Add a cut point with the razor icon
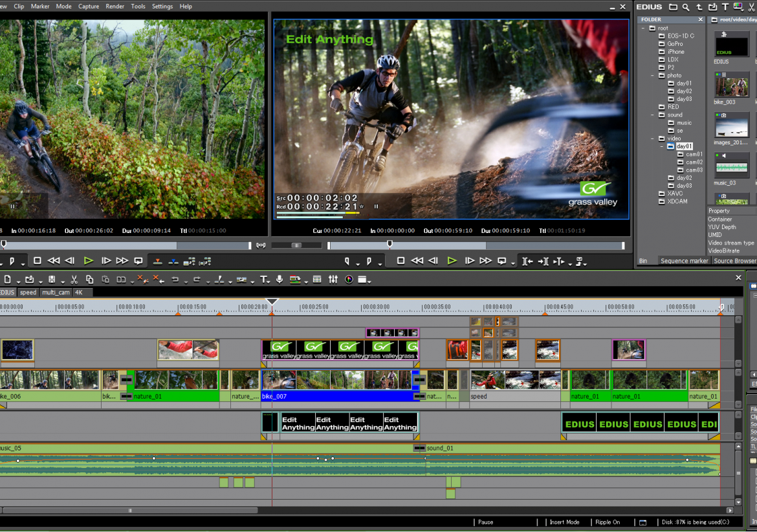Image resolution: width=757 pixels, height=532 pixels. [219, 280]
